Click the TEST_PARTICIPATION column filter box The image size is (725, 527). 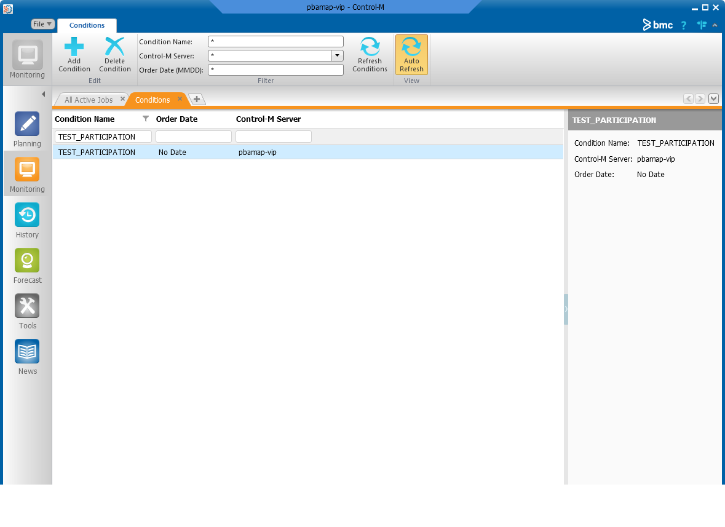tap(103, 137)
